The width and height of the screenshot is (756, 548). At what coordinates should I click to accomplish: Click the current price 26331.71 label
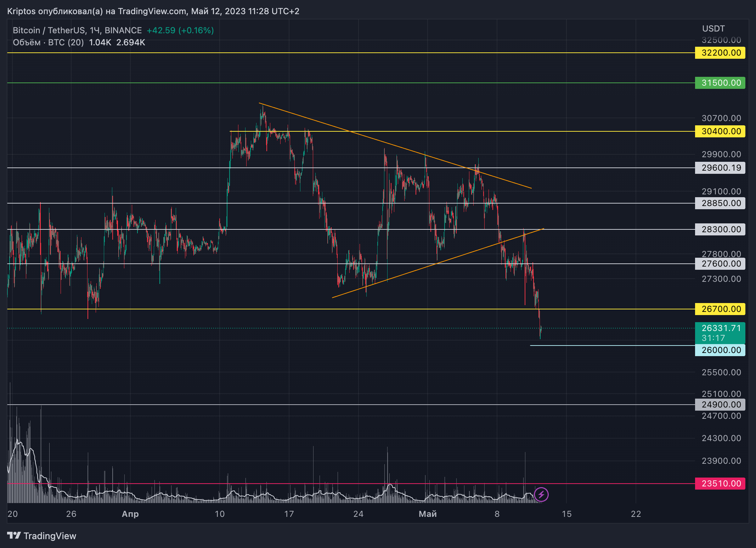[721, 328]
